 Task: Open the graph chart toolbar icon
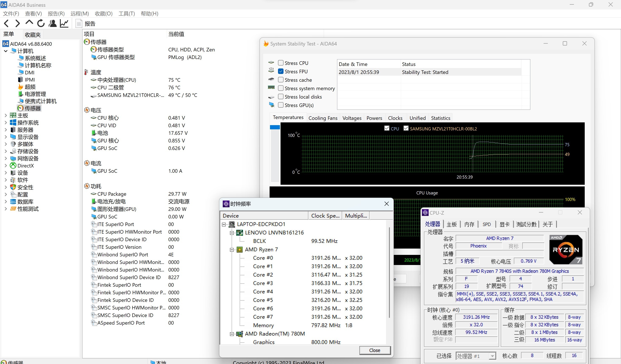(64, 24)
